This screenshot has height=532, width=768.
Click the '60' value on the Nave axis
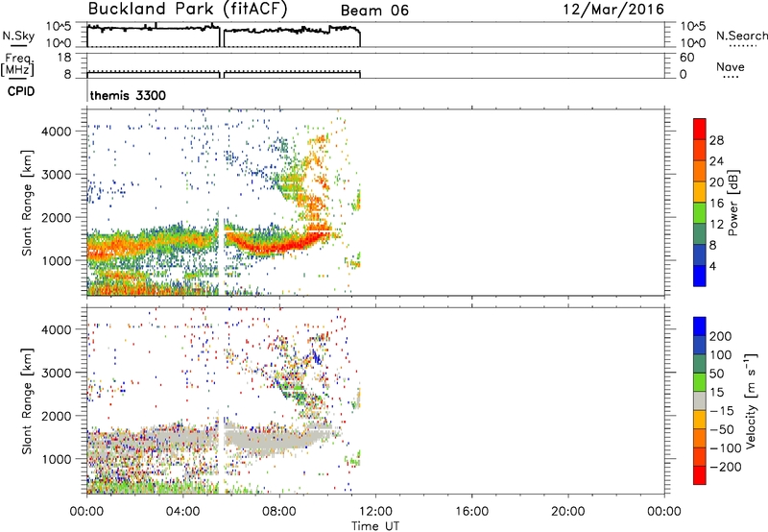pos(687,58)
